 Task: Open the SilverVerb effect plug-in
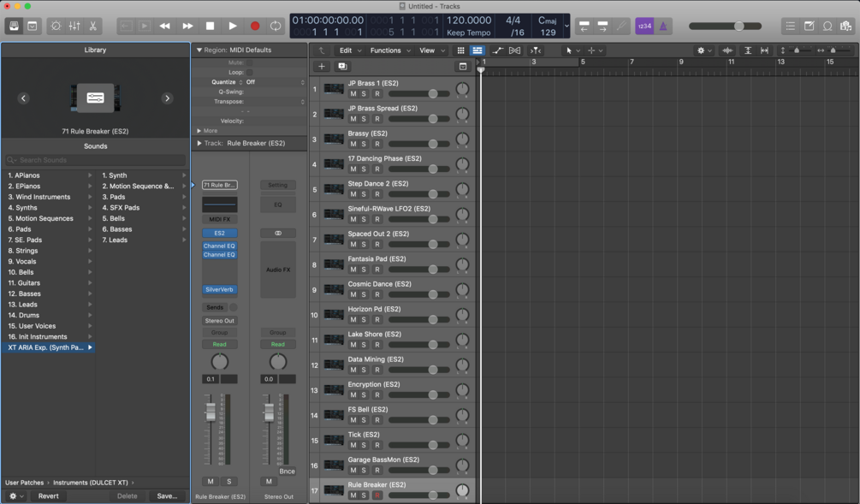click(219, 289)
